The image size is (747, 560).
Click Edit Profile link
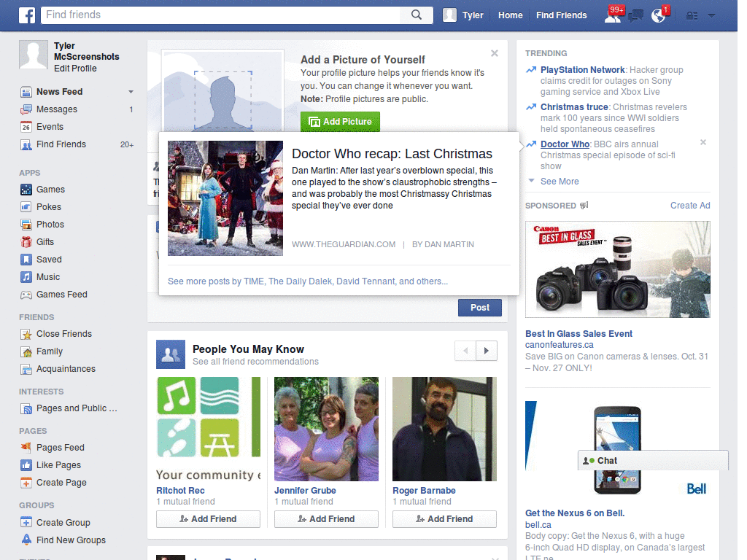click(75, 69)
